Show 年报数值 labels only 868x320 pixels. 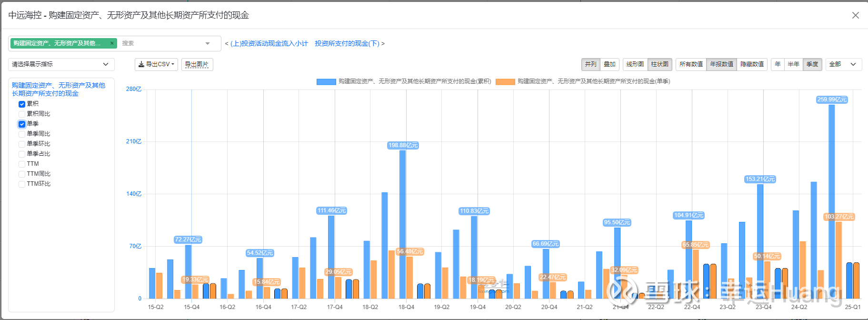point(722,64)
